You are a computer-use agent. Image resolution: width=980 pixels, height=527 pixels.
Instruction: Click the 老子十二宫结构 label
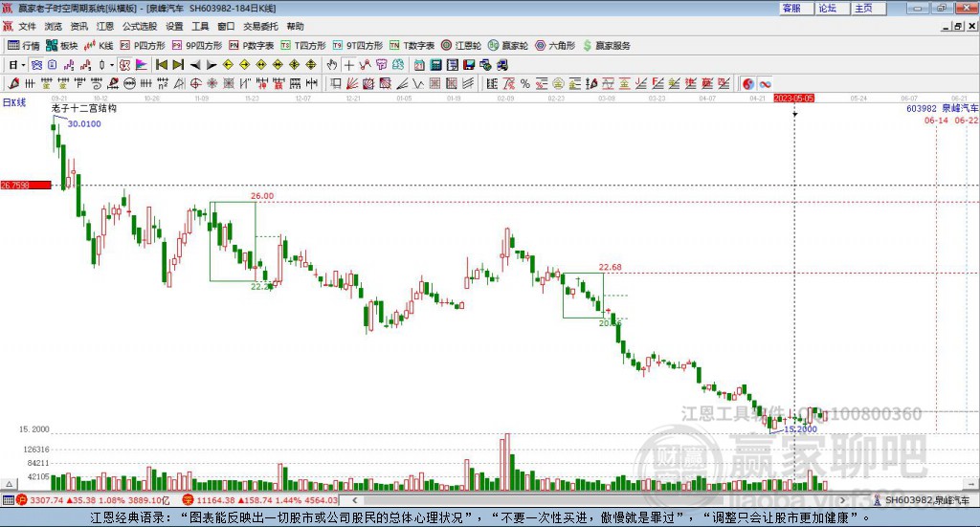tap(84, 108)
